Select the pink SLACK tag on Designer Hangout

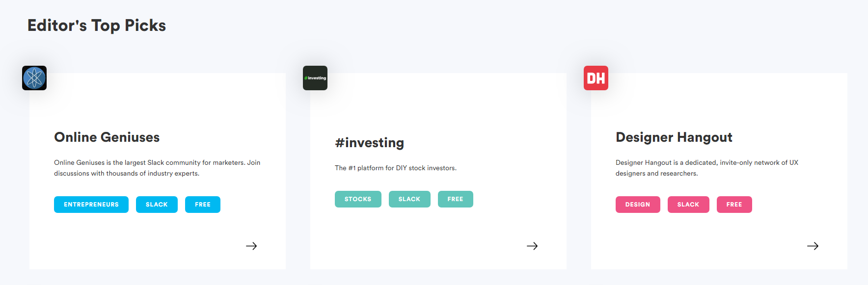click(688, 205)
